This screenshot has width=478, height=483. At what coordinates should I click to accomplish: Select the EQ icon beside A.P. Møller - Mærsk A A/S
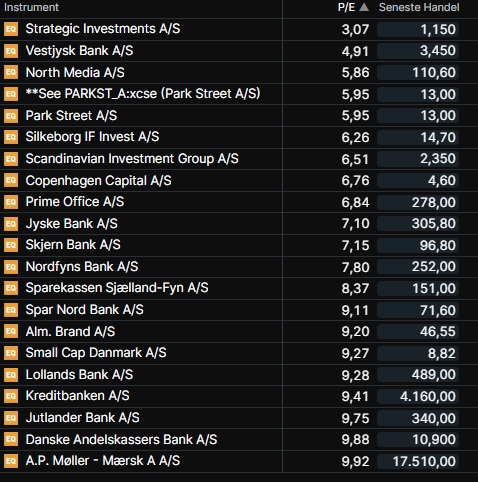tap(11, 461)
